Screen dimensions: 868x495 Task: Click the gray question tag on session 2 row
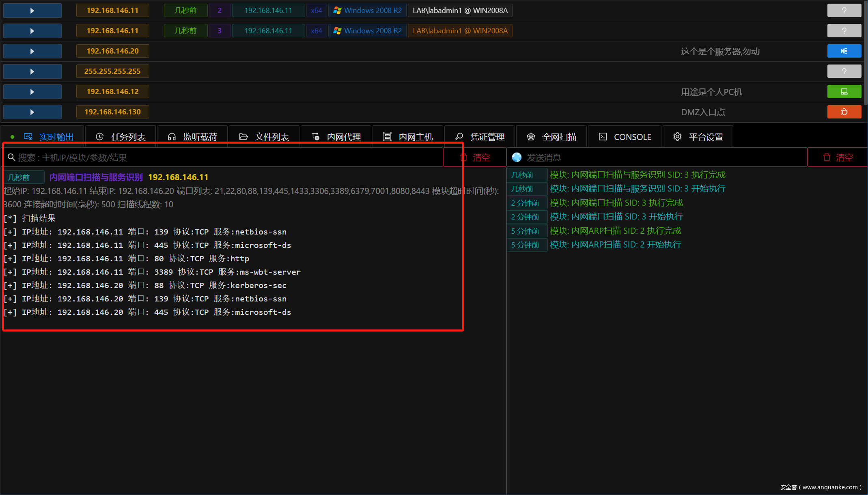pyautogui.click(x=844, y=11)
